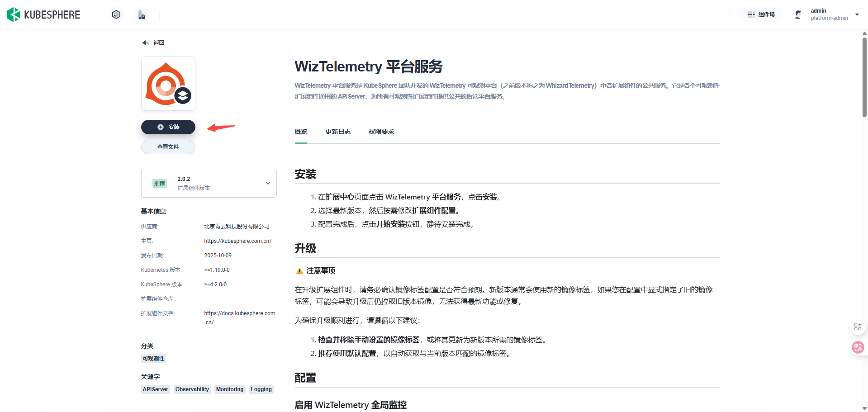This screenshot has height=412, width=868.
Task: Go back via the 返回 link
Action: point(159,43)
